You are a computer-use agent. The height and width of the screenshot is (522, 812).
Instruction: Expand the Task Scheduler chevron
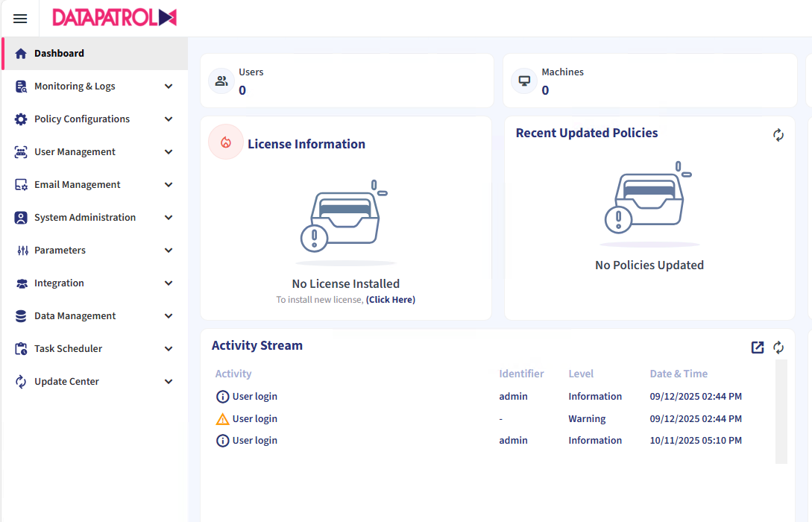169,349
